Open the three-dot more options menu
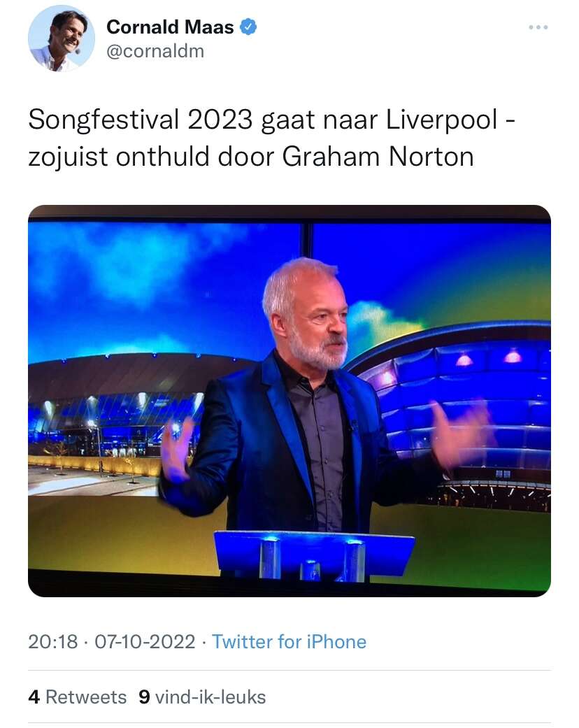 point(538,27)
